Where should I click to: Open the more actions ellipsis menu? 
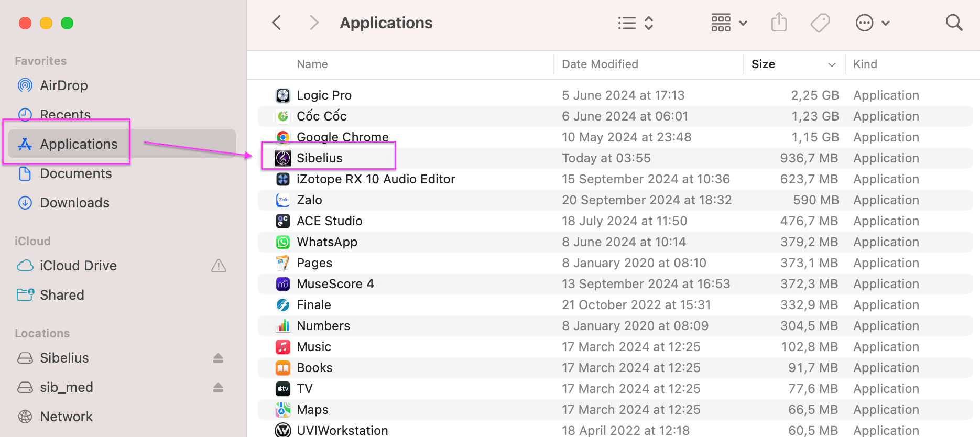873,23
